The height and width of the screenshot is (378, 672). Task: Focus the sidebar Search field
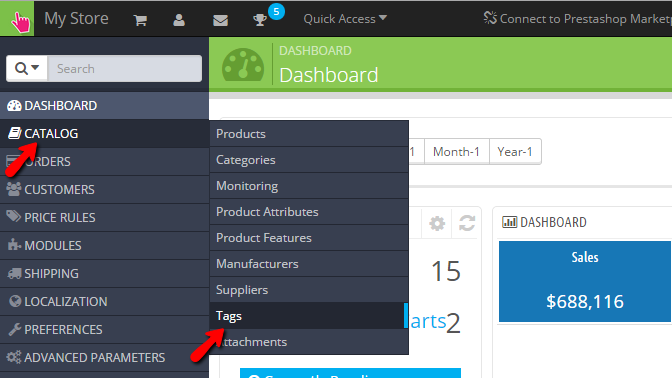[x=124, y=68]
